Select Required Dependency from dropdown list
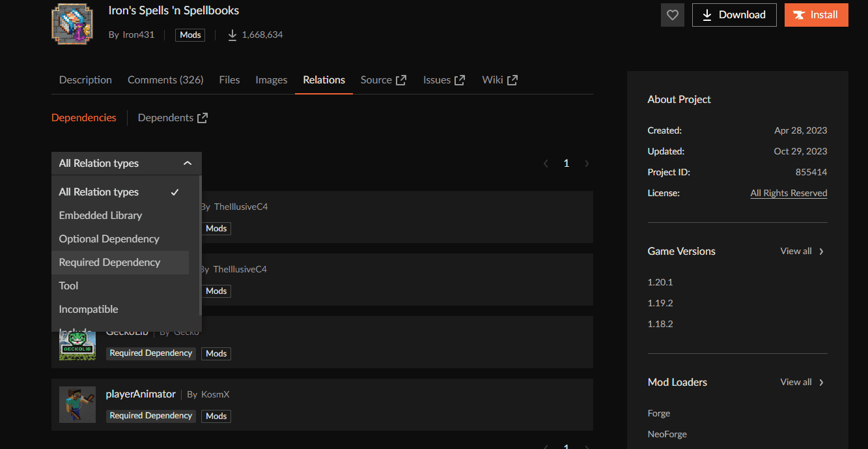This screenshot has width=868, height=449. point(109,263)
